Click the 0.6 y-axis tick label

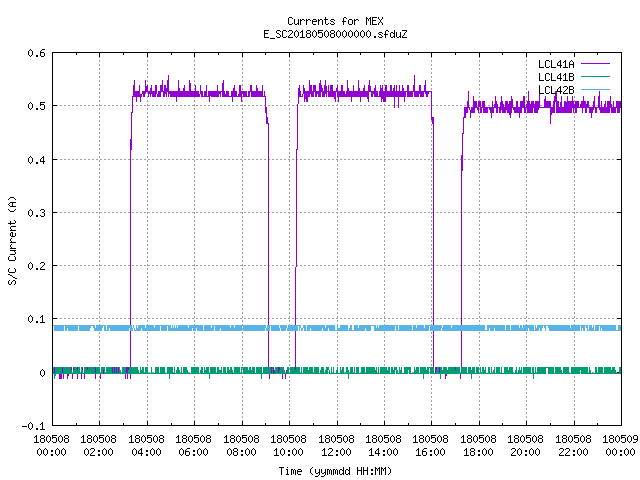(x=36, y=53)
